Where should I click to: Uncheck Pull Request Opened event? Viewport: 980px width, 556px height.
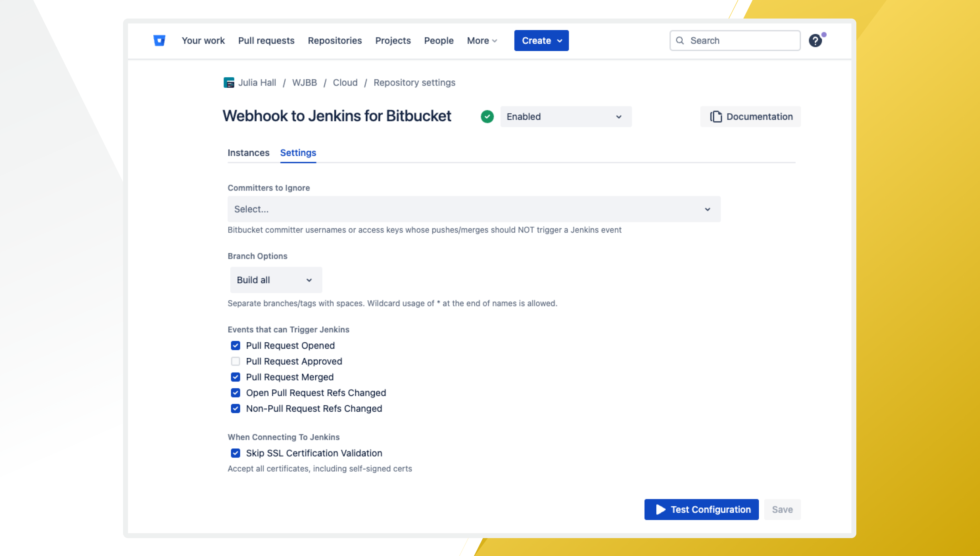coord(235,346)
